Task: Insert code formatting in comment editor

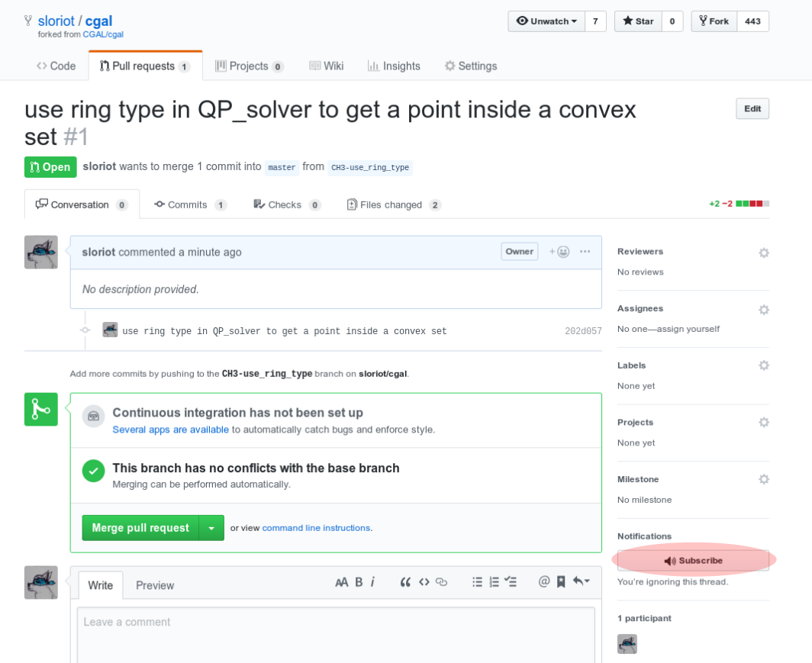Action: coord(424,582)
